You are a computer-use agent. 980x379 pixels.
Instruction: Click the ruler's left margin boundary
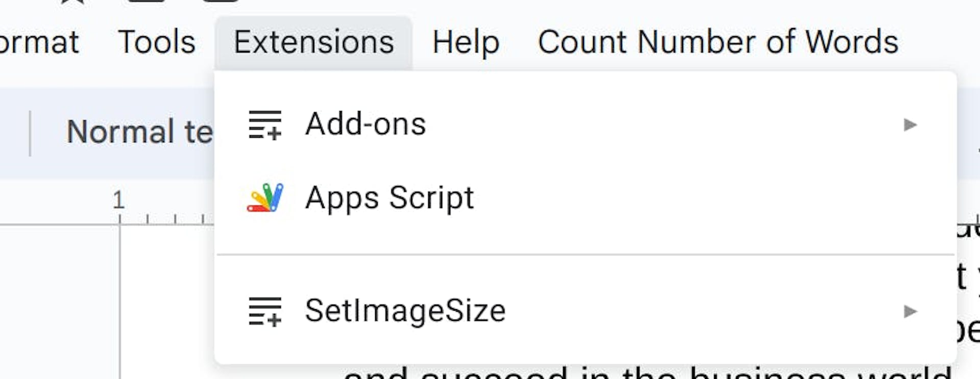pyautogui.click(x=120, y=220)
